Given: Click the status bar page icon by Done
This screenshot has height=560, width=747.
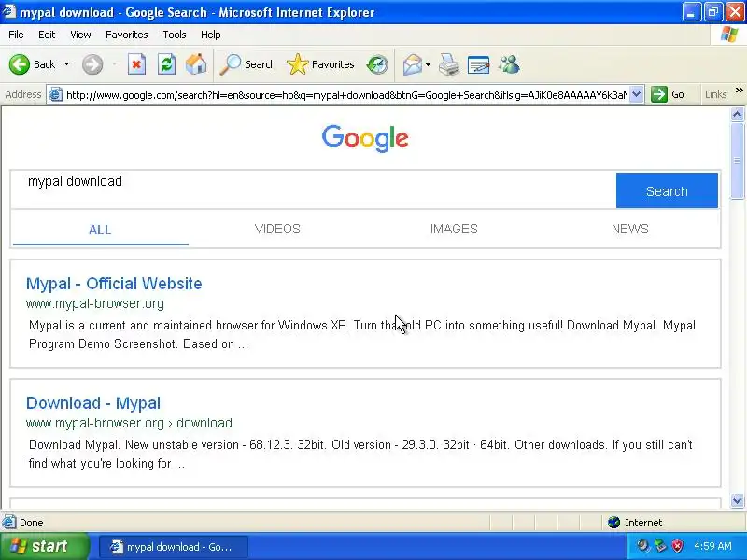Looking at the screenshot, I should coord(8,523).
